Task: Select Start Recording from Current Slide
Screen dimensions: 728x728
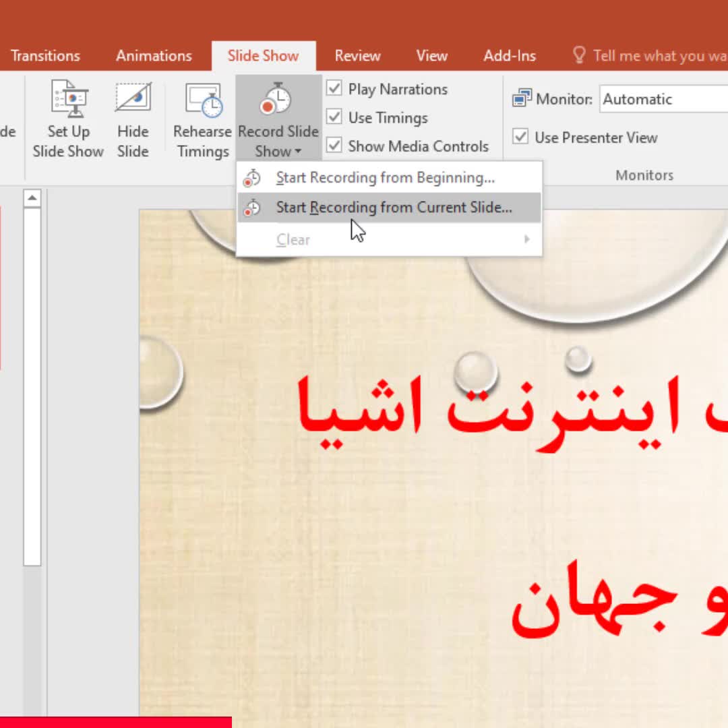Action: tap(394, 208)
